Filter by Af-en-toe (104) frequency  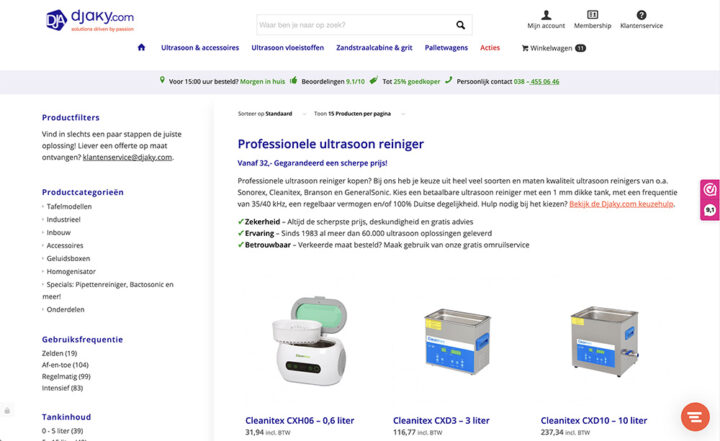click(65, 365)
